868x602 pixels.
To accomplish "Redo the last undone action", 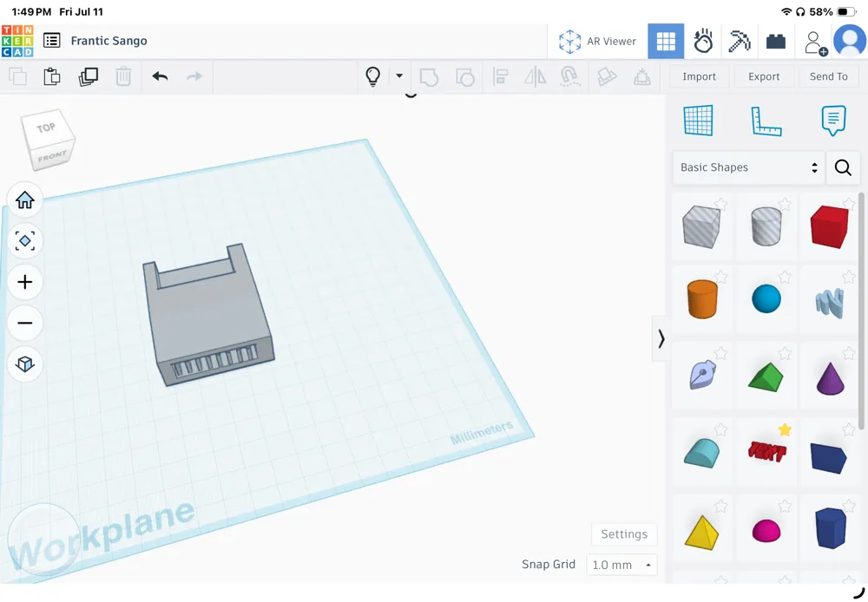I will 194,76.
